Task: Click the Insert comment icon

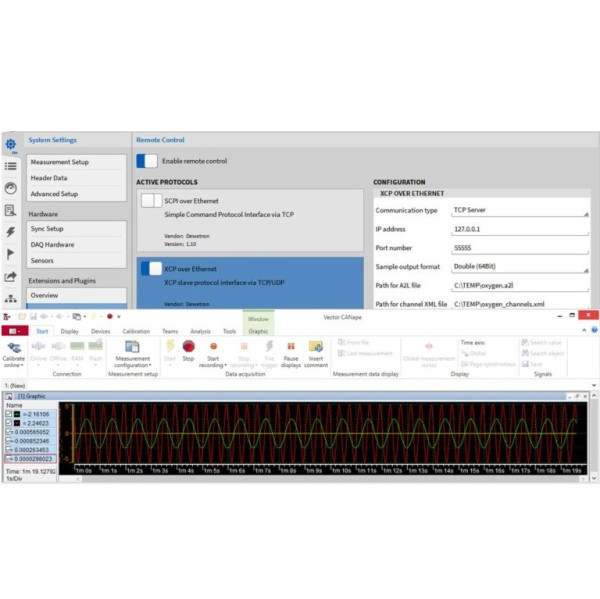Action: coord(316,346)
